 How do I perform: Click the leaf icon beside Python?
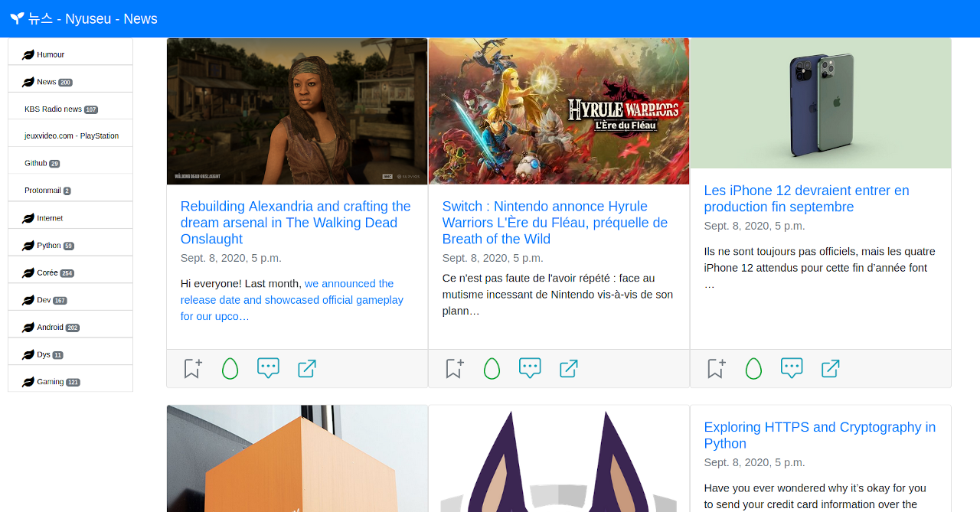click(28, 246)
